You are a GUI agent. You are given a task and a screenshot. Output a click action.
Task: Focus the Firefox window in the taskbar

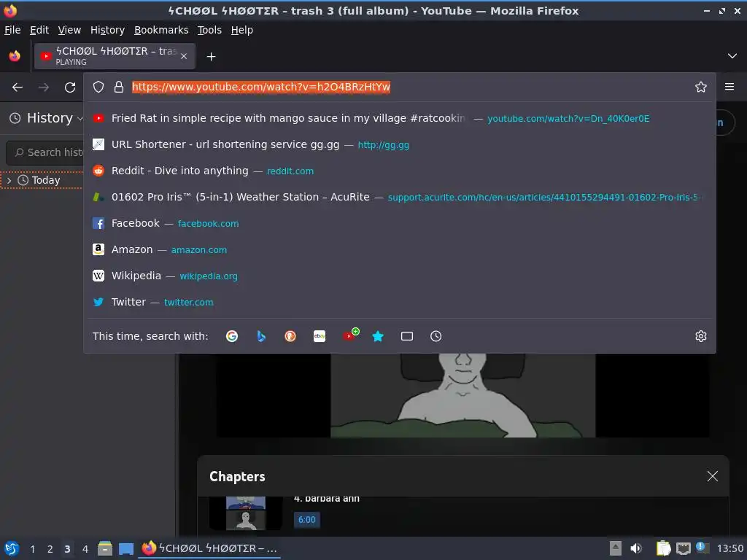tap(209, 548)
